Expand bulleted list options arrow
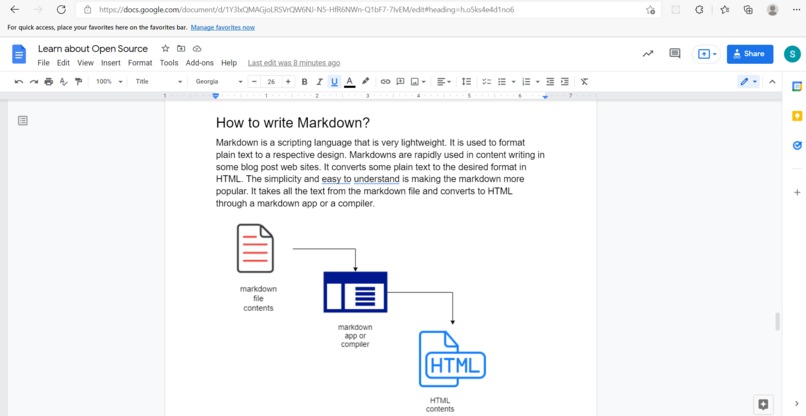Viewport: 806px width, 416px height. (513, 82)
